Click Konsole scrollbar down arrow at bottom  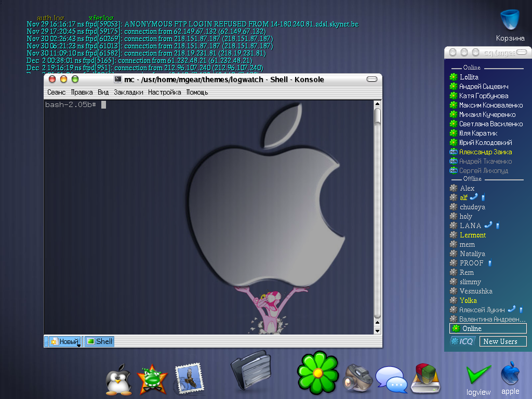pos(377,331)
